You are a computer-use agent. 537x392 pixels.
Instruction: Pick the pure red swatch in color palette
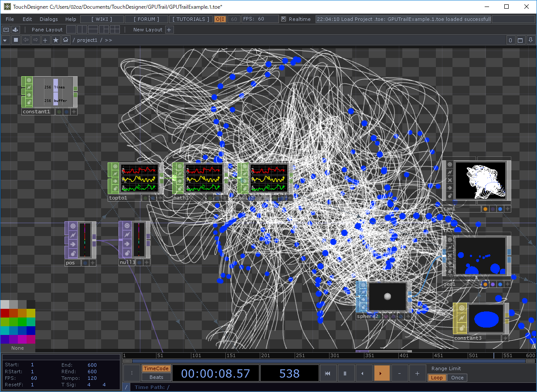[x=5, y=313]
